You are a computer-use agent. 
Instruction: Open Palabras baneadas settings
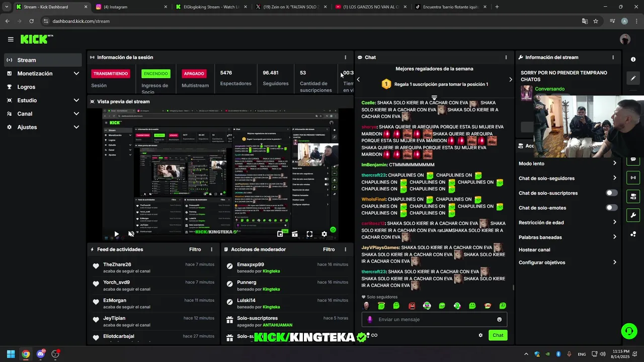tap(568, 237)
